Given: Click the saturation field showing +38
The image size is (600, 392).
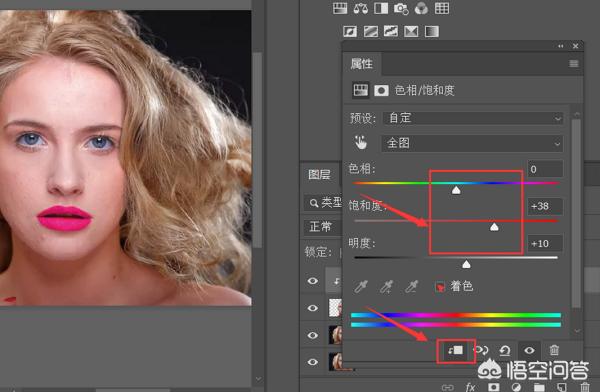Looking at the screenshot, I should click(545, 206).
